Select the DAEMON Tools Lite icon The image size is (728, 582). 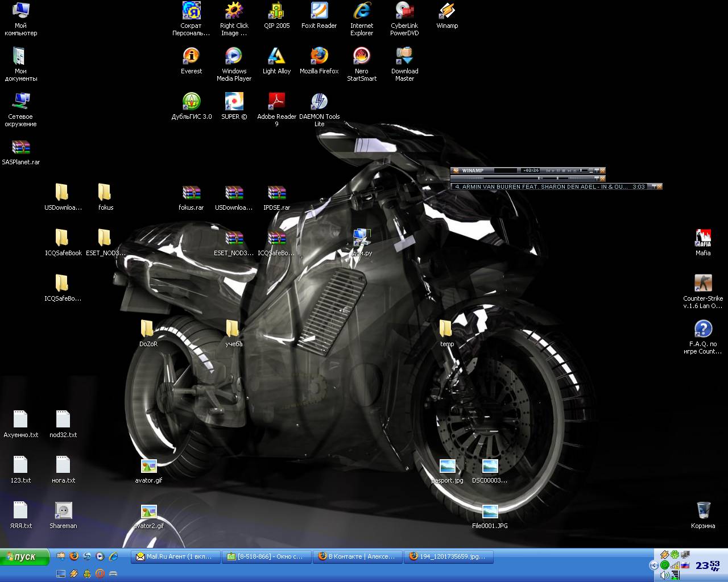tap(319, 102)
